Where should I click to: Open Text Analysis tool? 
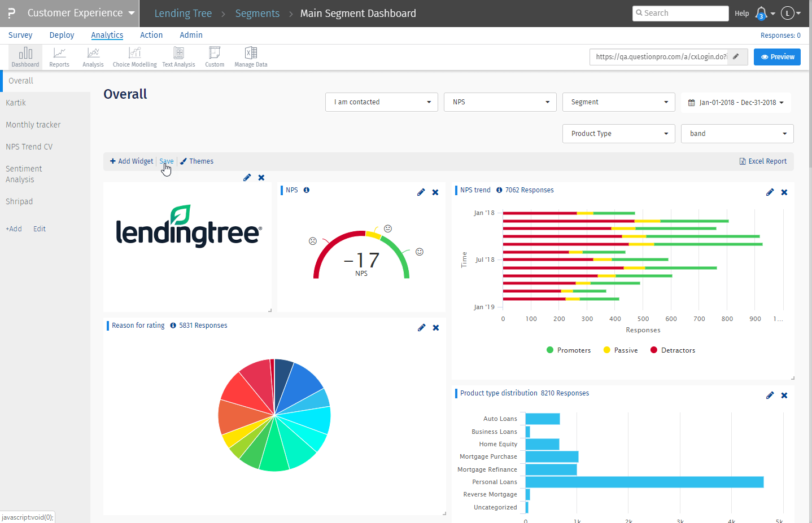coord(178,57)
